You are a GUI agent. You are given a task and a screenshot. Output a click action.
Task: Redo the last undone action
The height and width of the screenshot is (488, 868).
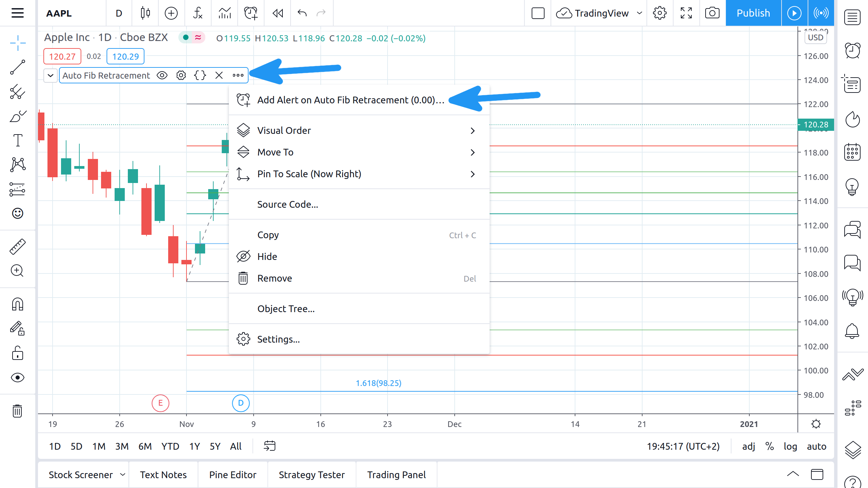pos(321,13)
